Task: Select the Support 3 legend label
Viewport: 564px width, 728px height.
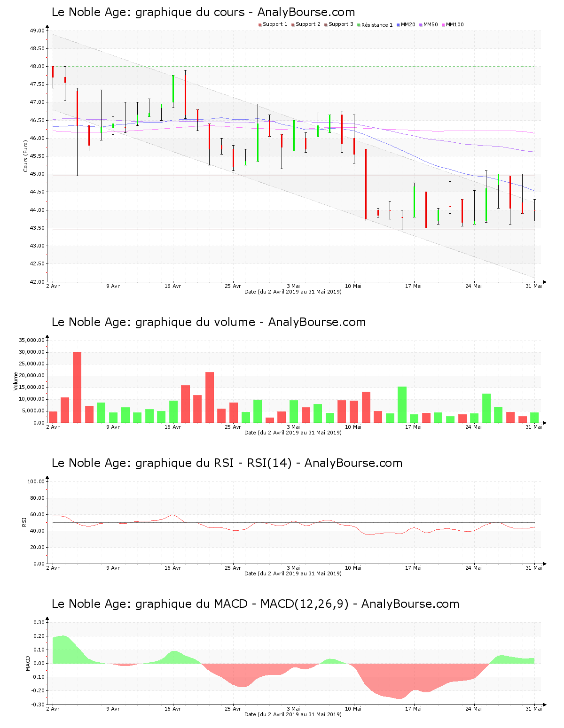Action: pyautogui.click(x=341, y=24)
